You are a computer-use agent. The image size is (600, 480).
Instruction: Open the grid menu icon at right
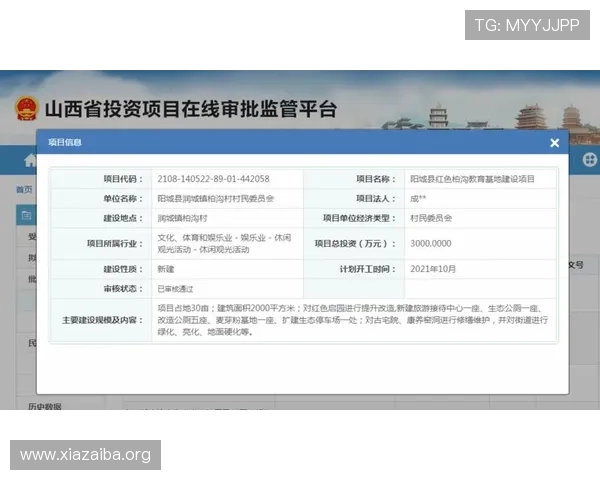tap(590, 160)
